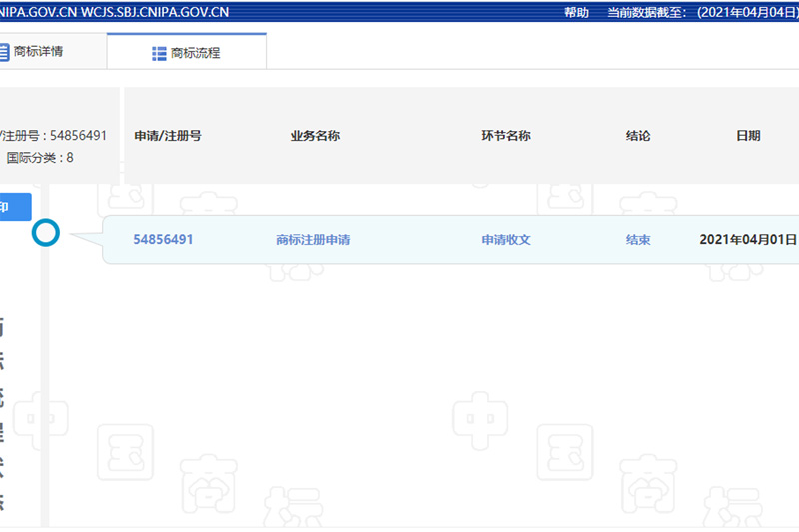The width and height of the screenshot is (799, 532).
Task: Click the 日期 column header
Action: pyautogui.click(x=748, y=136)
